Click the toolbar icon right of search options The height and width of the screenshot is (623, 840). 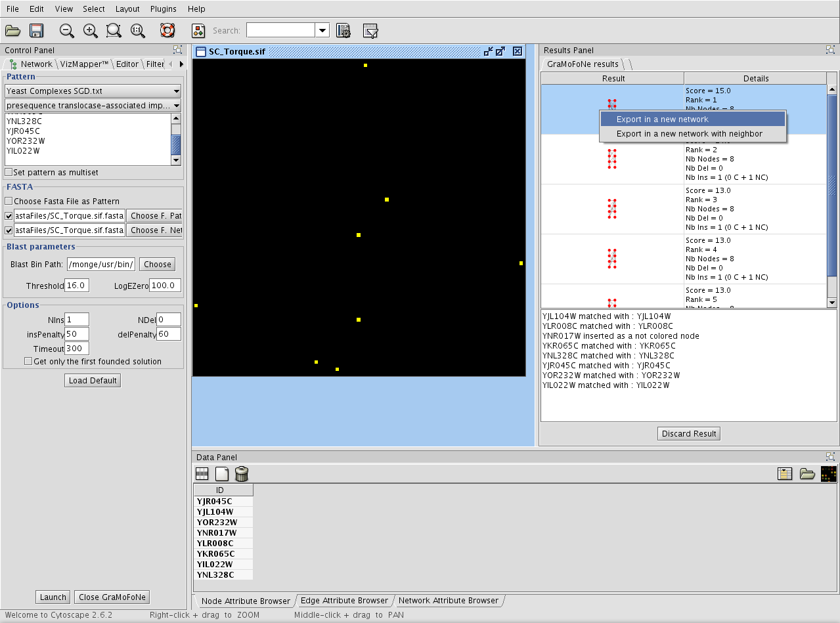click(371, 30)
